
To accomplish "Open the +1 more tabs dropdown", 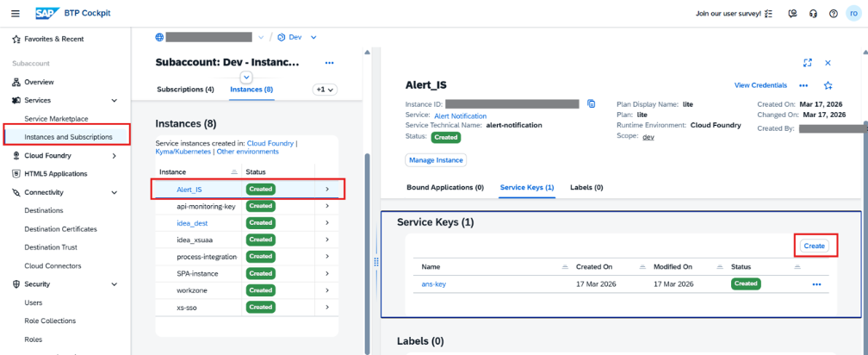I will pyautogui.click(x=325, y=89).
